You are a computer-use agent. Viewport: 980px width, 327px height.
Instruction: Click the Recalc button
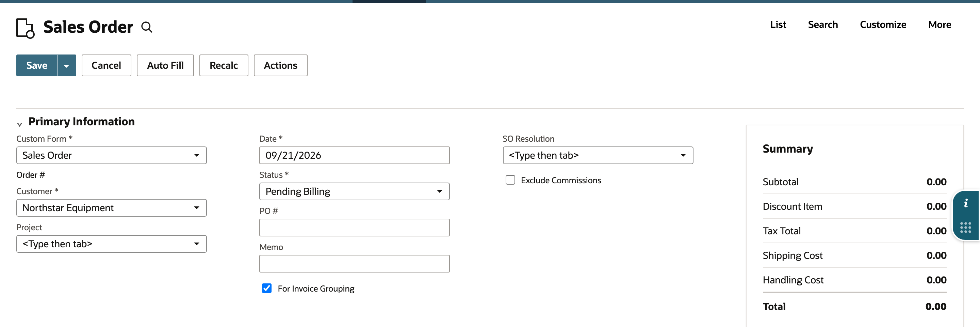click(224, 65)
